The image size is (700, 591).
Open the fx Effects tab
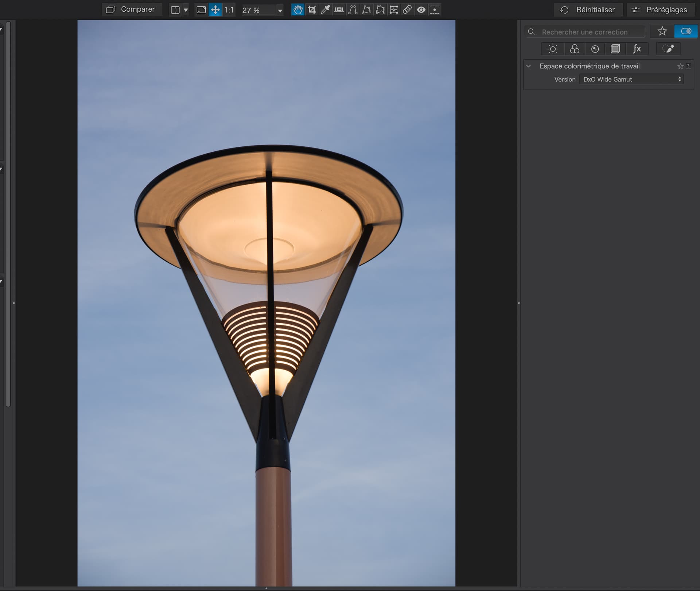pos(637,49)
